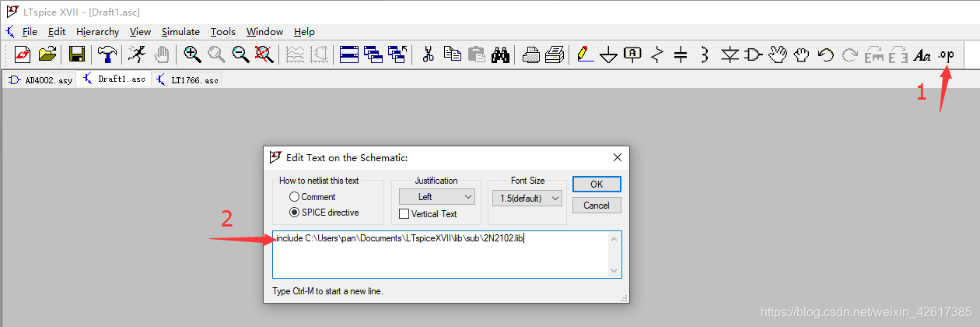Image resolution: width=980 pixels, height=327 pixels.
Task: Undo the last action
Action: click(x=826, y=54)
